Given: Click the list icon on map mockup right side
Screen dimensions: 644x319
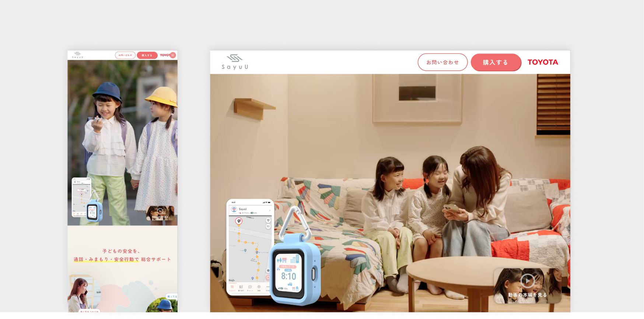Looking at the screenshot, I should pyautogui.click(x=268, y=226).
